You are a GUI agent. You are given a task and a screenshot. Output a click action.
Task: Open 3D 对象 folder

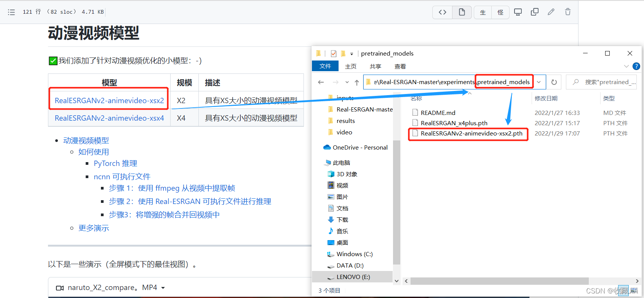pos(347,174)
